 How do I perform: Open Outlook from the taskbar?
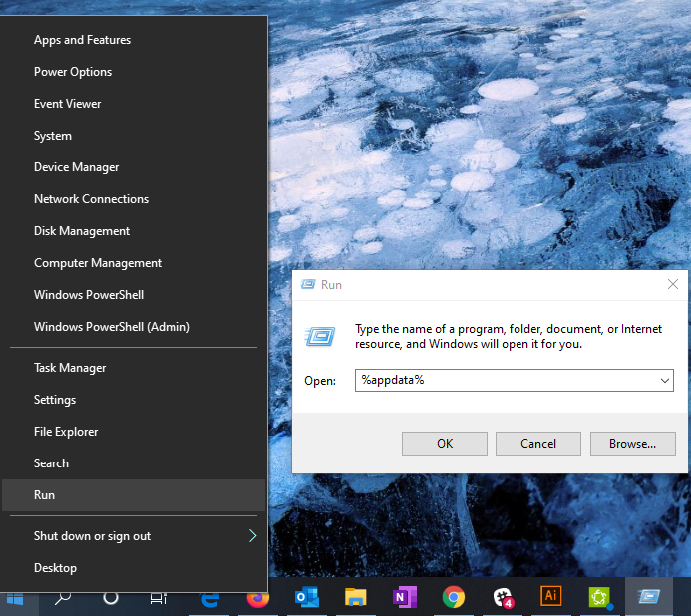tap(307, 597)
